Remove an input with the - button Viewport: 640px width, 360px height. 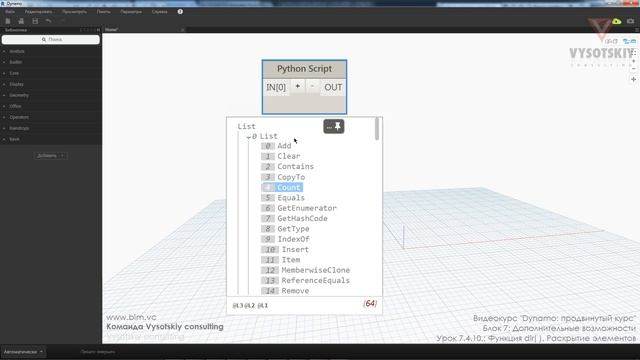[x=312, y=86]
